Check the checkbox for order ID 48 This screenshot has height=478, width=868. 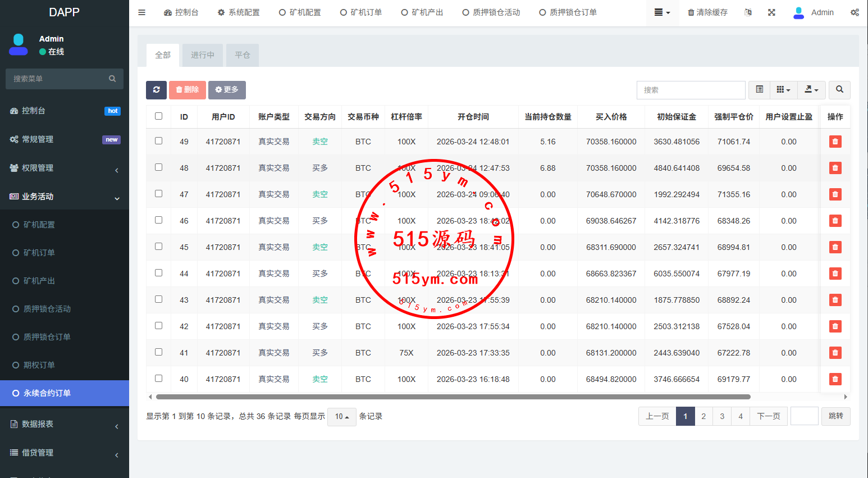click(158, 167)
